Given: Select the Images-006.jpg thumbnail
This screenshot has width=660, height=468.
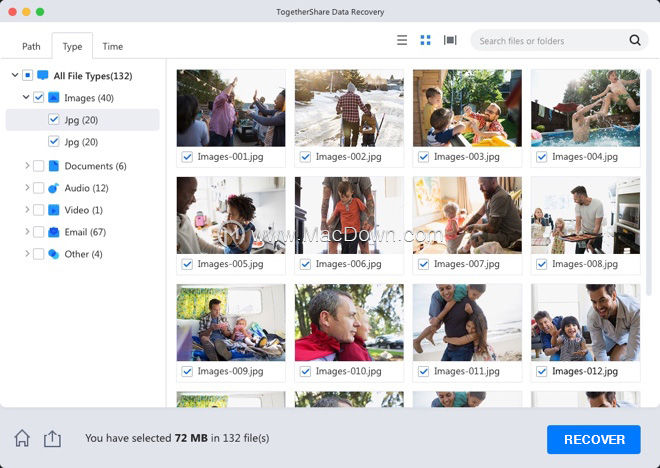Looking at the screenshot, I should (x=349, y=215).
